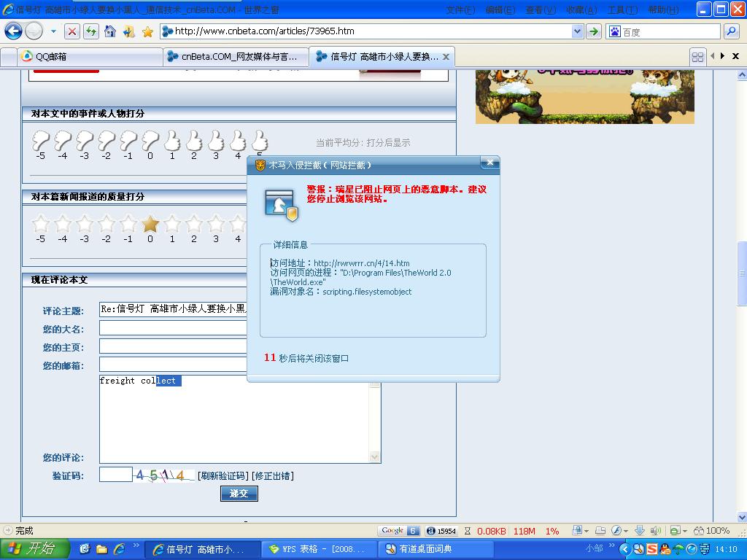Click the Google PageRank status icon

point(399,531)
